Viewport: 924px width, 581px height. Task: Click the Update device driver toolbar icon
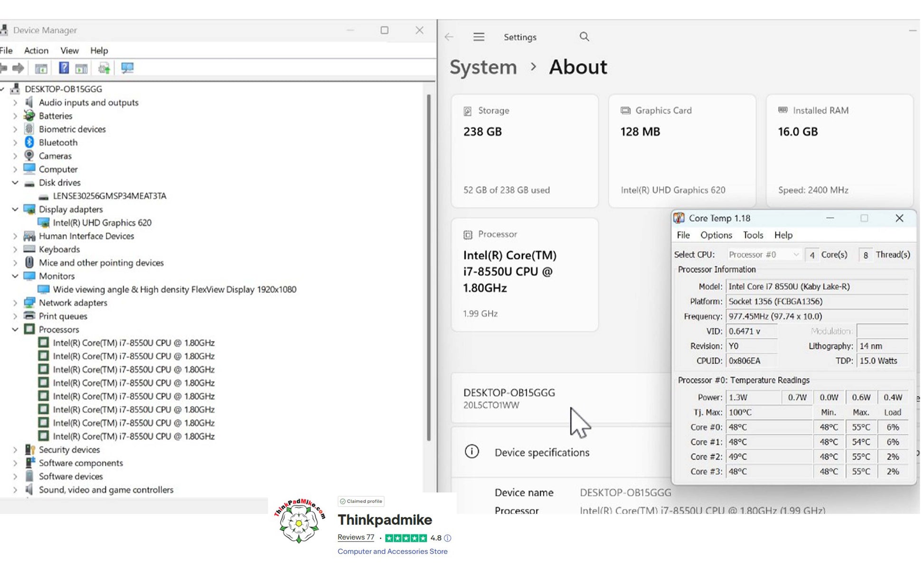(x=104, y=68)
